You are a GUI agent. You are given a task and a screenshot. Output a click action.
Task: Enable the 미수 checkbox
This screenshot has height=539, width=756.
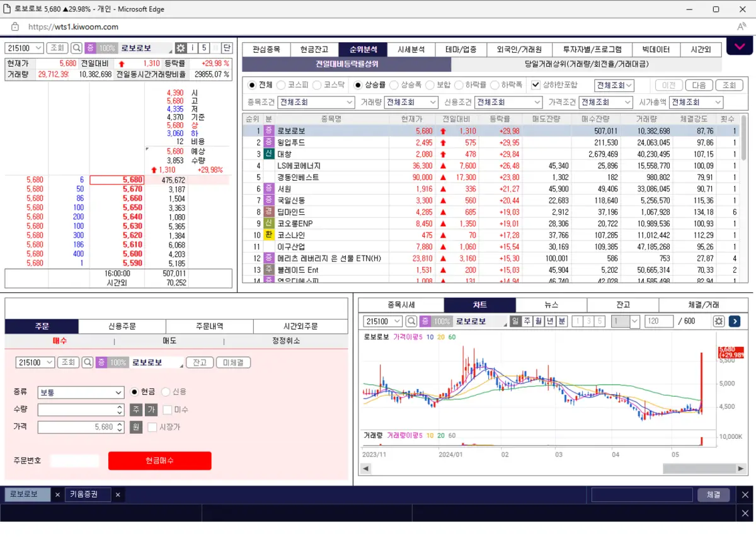pyautogui.click(x=167, y=410)
